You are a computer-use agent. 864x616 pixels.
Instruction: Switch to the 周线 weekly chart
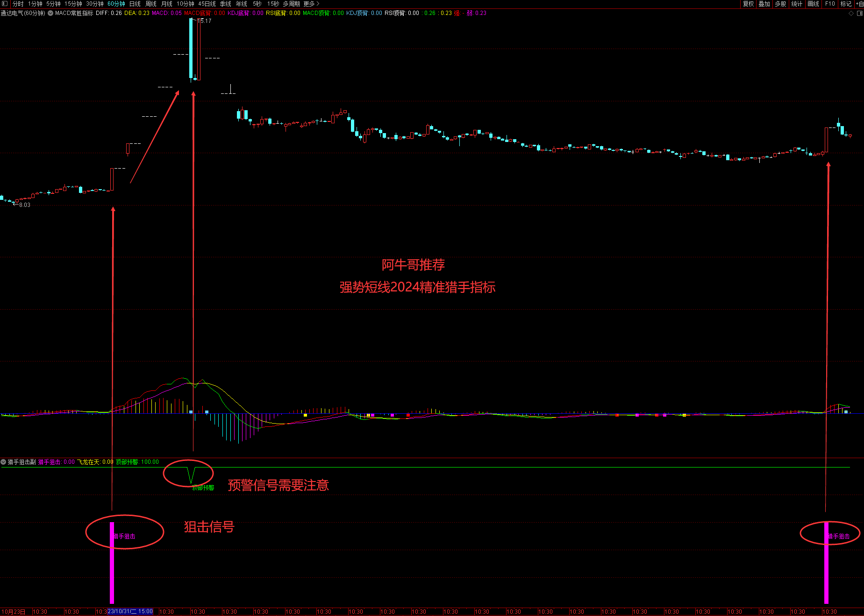(x=151, y=4)
